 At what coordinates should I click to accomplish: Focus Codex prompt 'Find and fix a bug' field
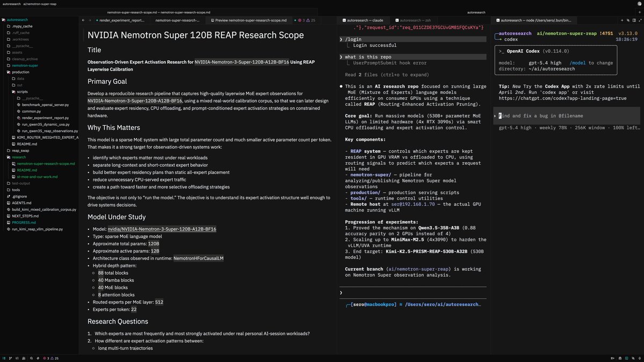[x=567, y=116]
